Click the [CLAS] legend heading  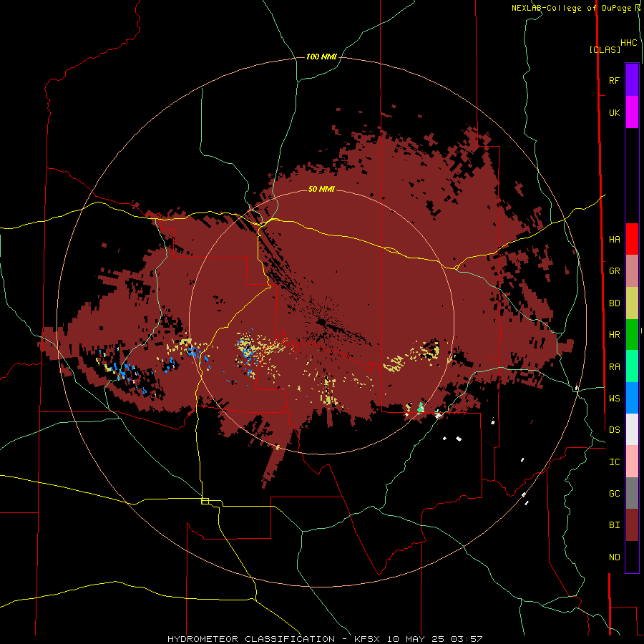[x=605, y=50]
